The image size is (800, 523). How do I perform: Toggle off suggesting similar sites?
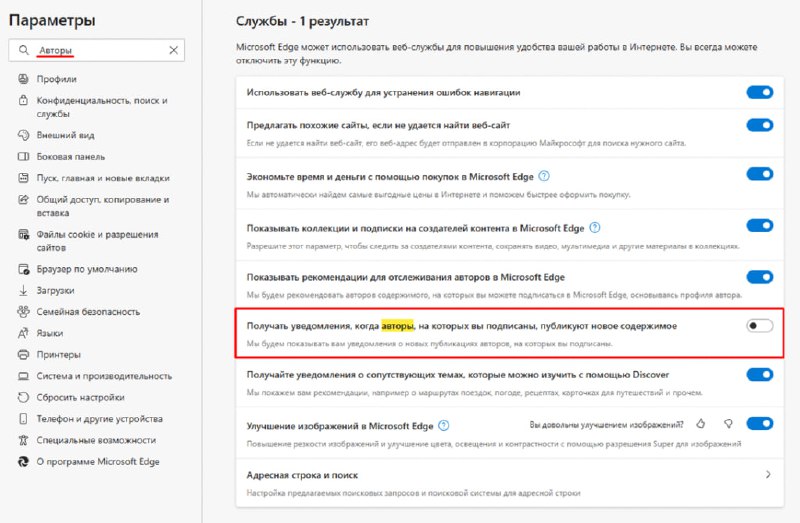pos(759,126)
